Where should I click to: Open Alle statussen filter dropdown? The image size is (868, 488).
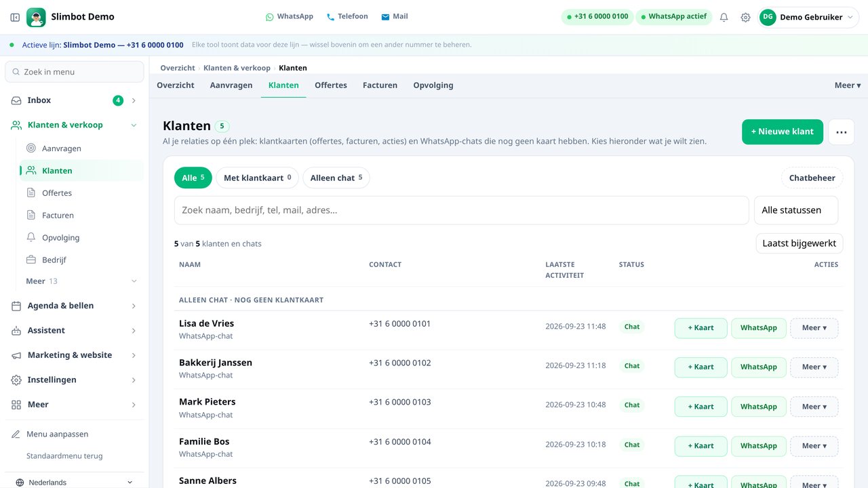pos(796,210)
